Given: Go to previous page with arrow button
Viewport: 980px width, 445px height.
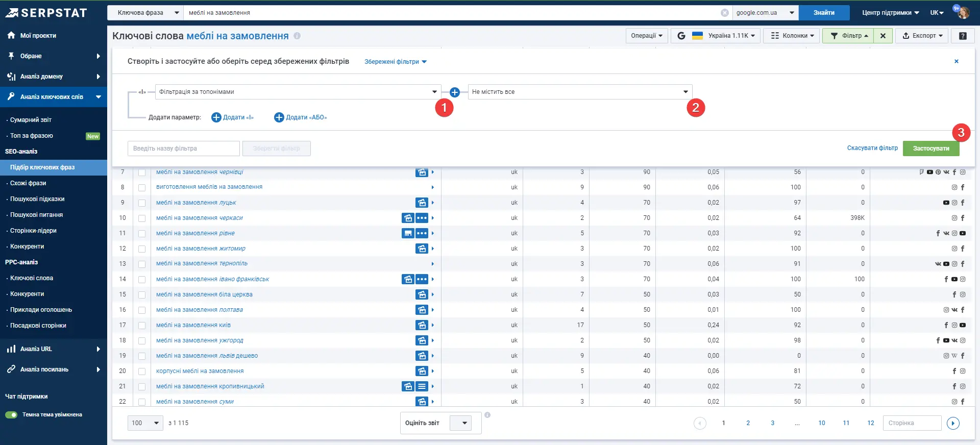Looking at the screenshot, I should 700,423.
